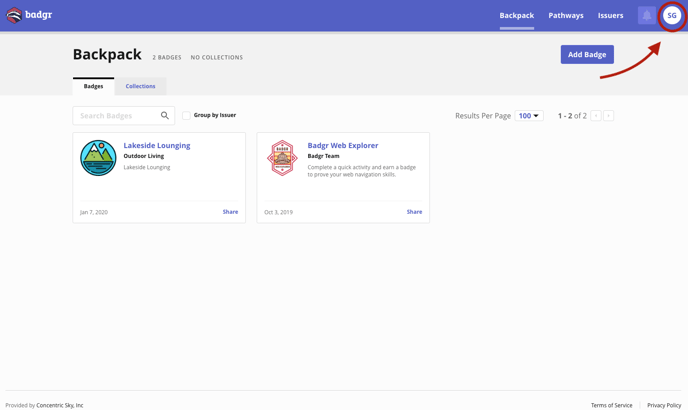This screenshot has height=410, width=688.
Task: Share the Badgr Web Explorer badge
Action: coord(414,212)
